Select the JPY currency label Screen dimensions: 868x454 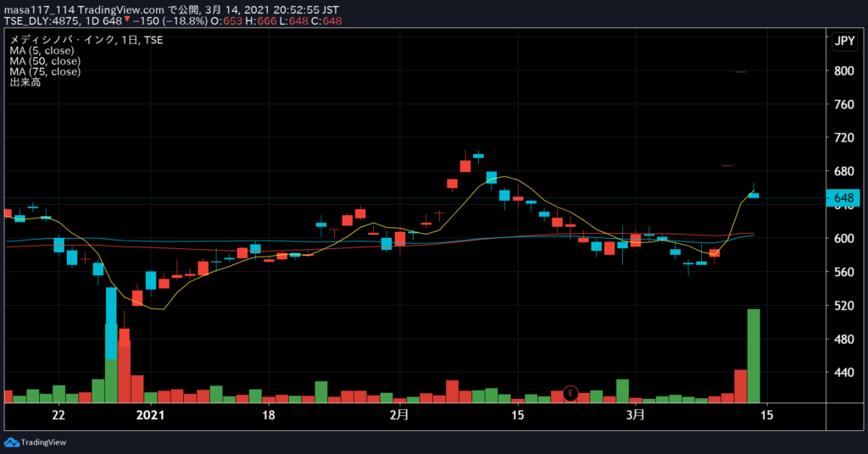[845, 41]
